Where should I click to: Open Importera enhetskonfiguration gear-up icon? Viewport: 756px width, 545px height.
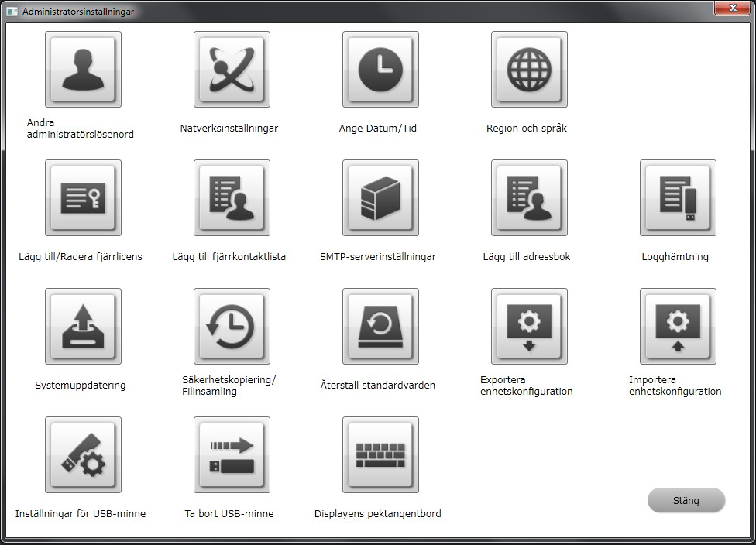click(x=678, y=326)
